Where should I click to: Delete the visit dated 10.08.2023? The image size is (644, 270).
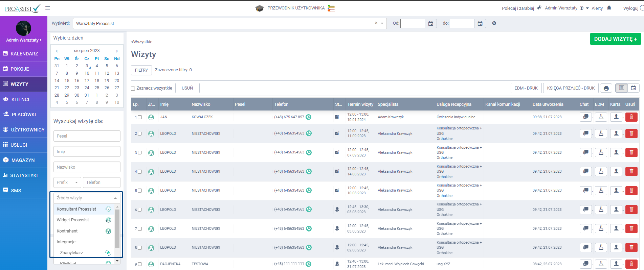[631, 190]
